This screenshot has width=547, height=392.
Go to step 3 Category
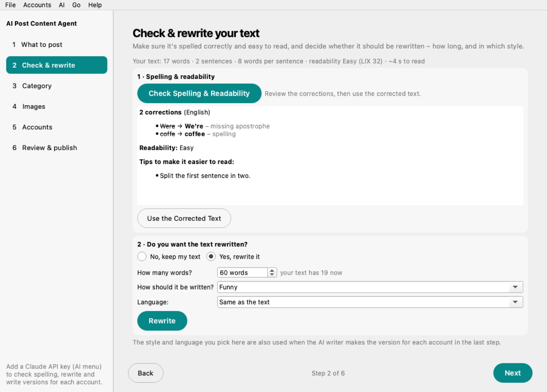57,86
